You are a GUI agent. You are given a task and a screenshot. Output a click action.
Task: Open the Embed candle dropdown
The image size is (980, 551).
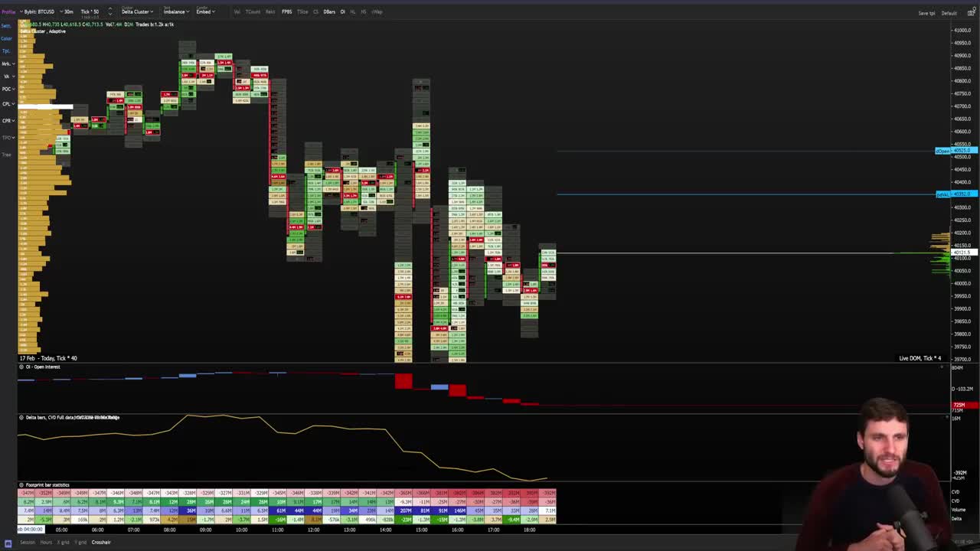pos(204,11)
